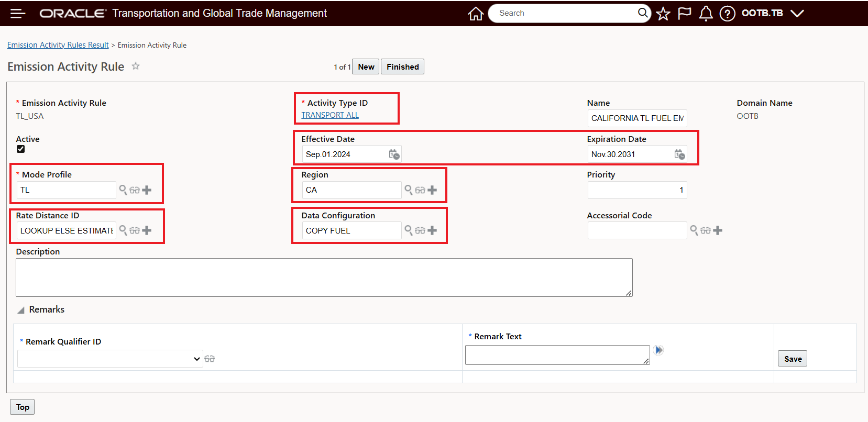The height and width of the screenshot is (422, 868).
Task: Search for a Mode Profile value
Action: click(123, 190)
